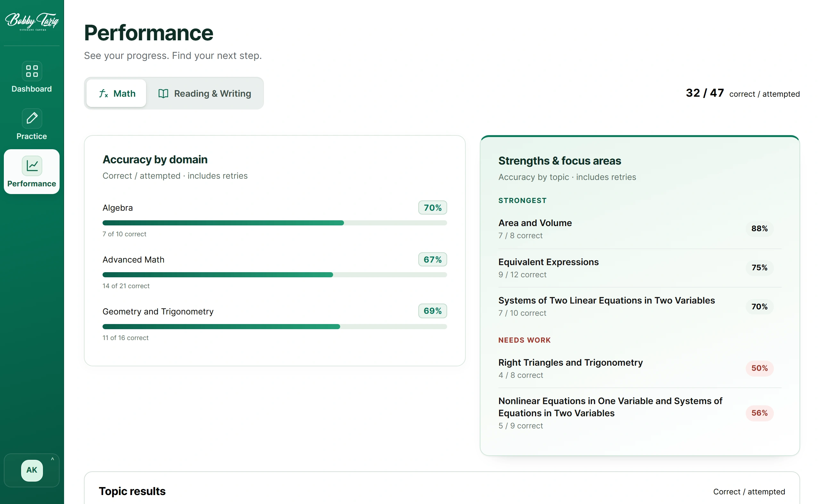Open the Practice pencil icon
Viewport: 820px width, 504px height.
pos(32,118)
